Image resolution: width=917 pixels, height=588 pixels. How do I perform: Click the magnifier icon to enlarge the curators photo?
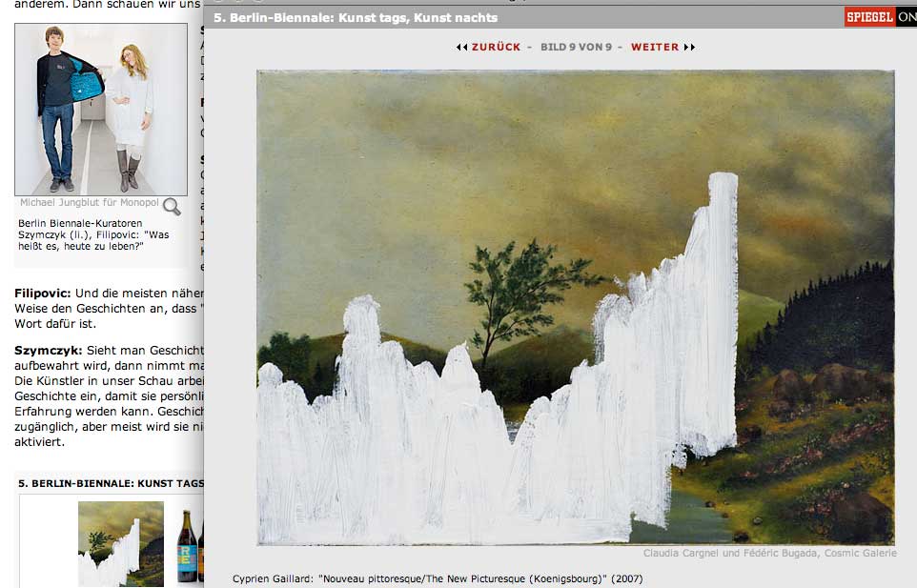[x=172, y=206]
